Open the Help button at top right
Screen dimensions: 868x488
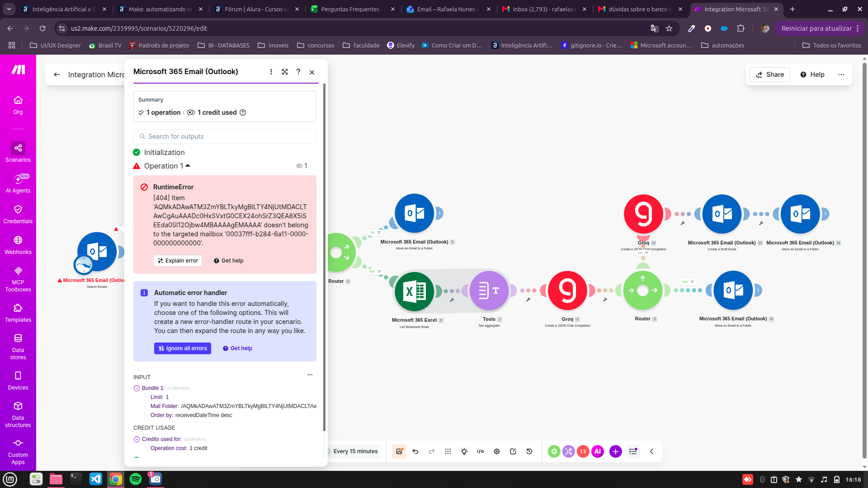(812, 75)
